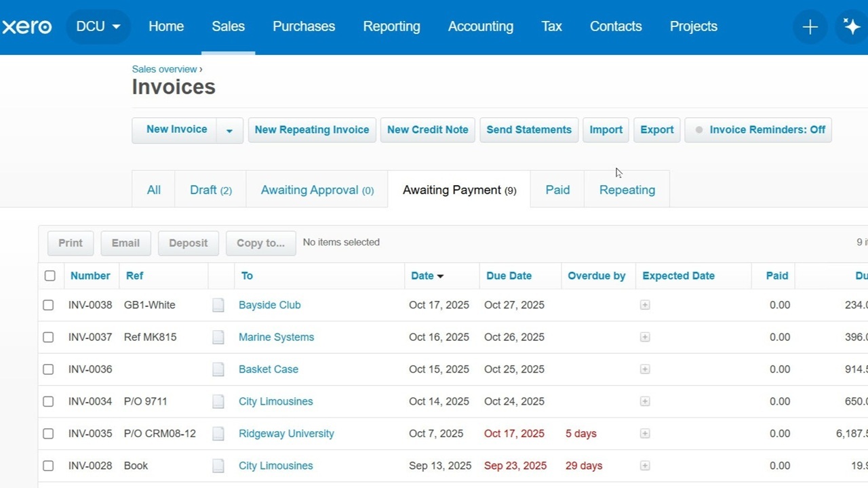The image size is (868, 488).
Task: Toggle the Date column sort arrow
Action: point(441,276)
